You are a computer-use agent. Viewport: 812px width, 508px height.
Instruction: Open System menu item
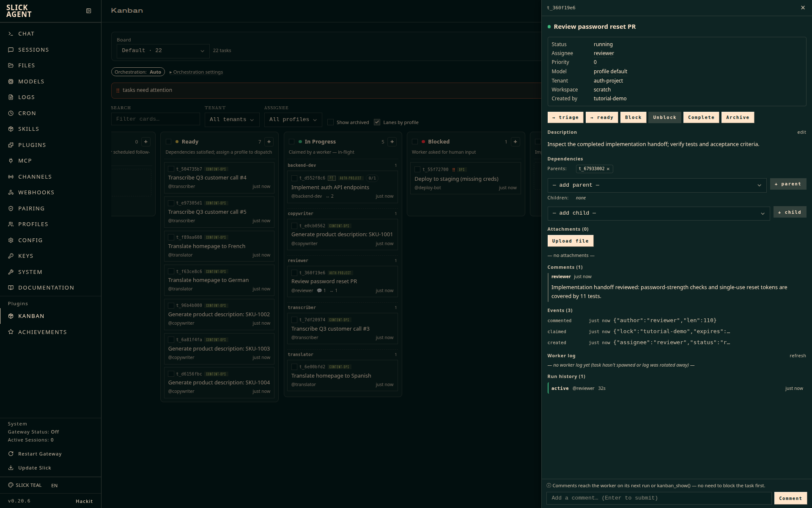pyautogui.click(x=51, y=272)
